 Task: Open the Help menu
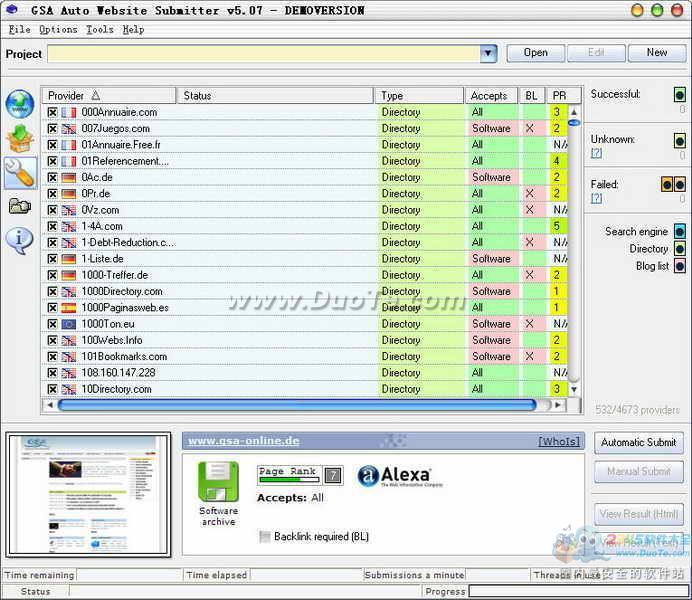(x=133, y=30)
